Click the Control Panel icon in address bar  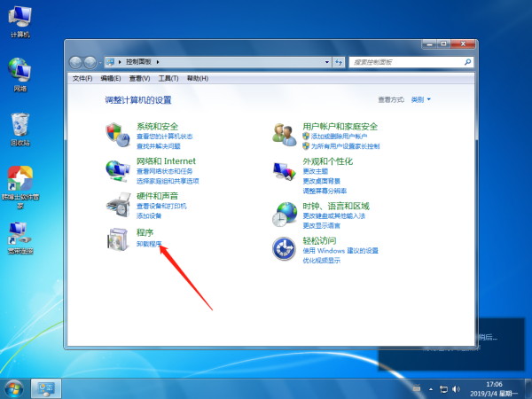pyautogui.click(x=110, y=62)
